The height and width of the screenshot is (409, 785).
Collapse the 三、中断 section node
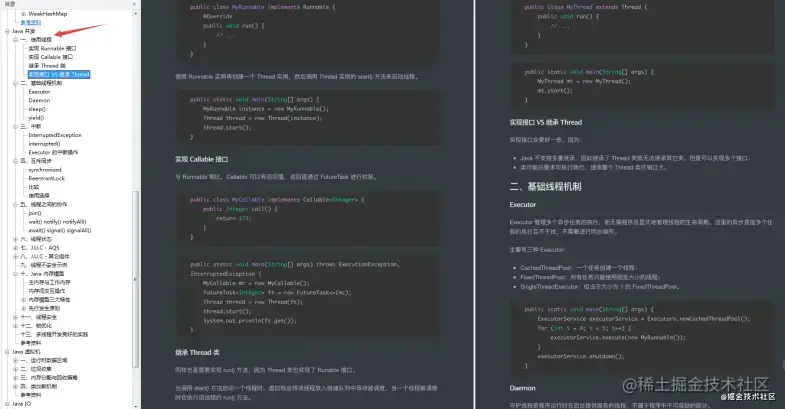tap(16, 127)
